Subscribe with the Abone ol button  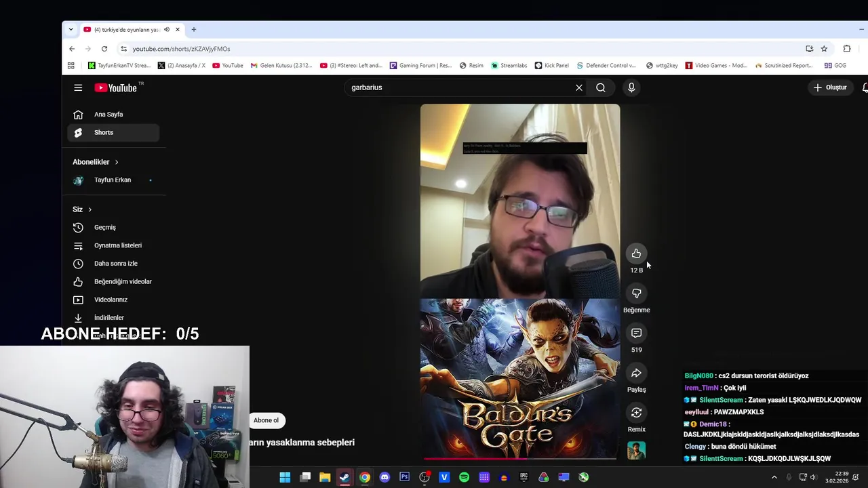click(x=266, y=420)
